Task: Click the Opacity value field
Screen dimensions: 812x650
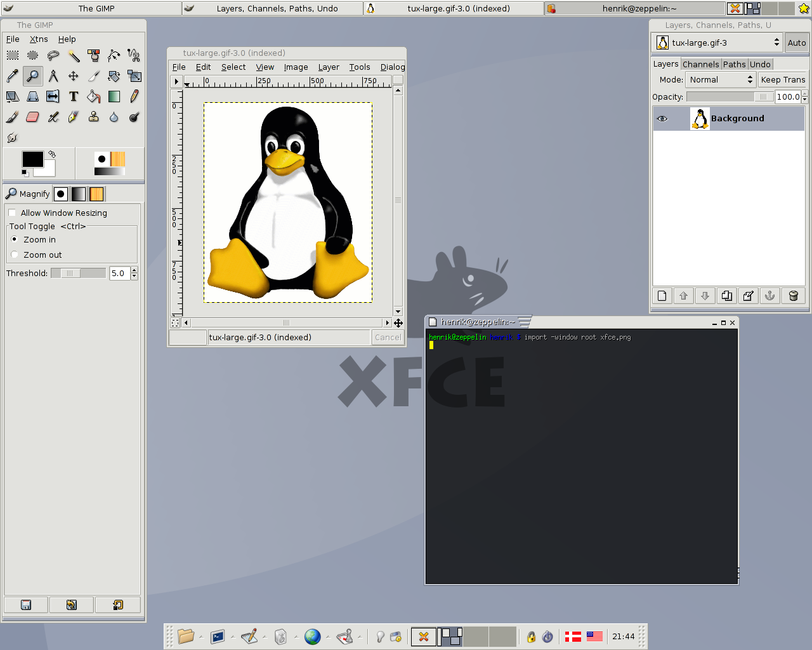Action: coord(788,96)
